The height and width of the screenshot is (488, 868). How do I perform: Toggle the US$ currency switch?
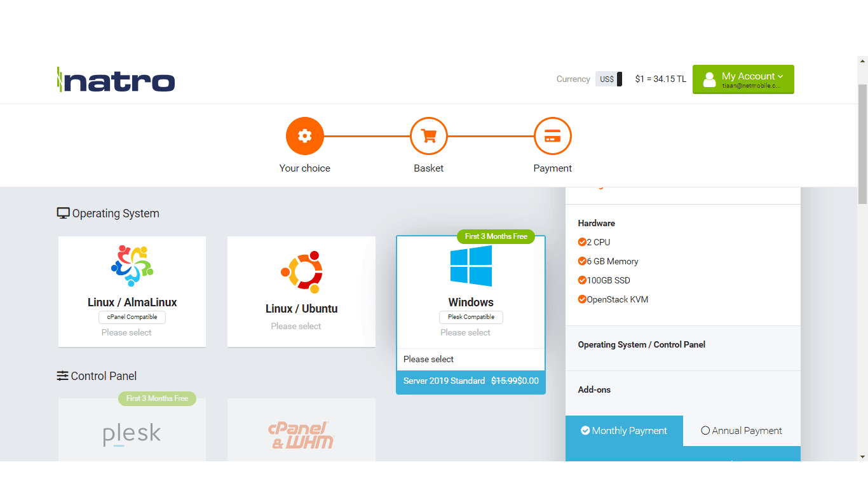(609, 79)
